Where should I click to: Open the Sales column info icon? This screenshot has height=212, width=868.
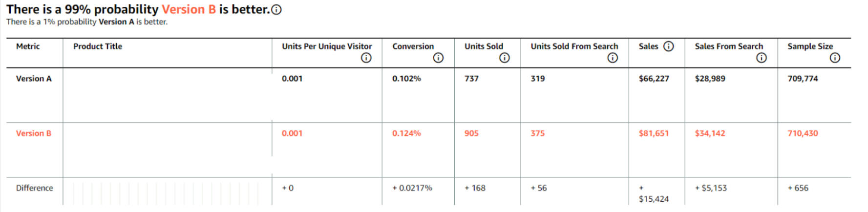click(x=669, y=46)
